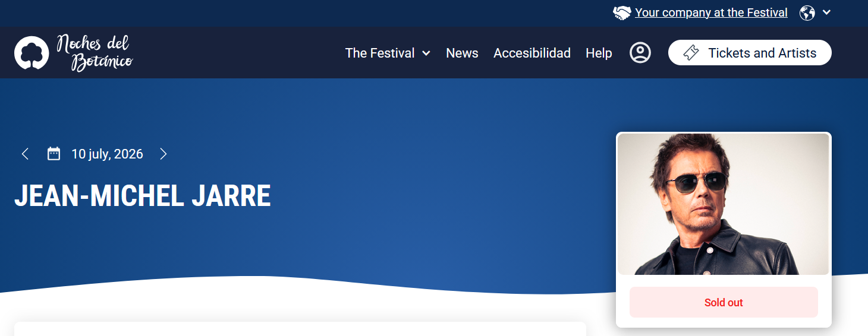Expand the language chevron beside the globe

tap(826, 12)
